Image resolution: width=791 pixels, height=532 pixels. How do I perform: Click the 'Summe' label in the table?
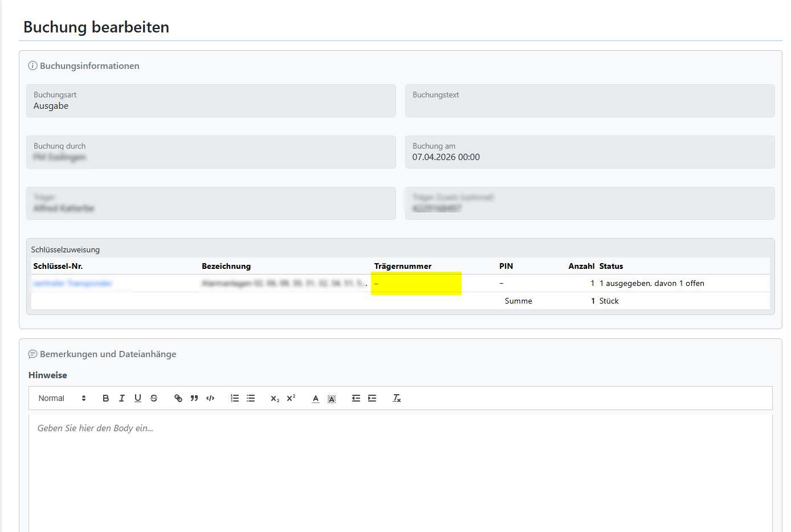coord(519,301)
